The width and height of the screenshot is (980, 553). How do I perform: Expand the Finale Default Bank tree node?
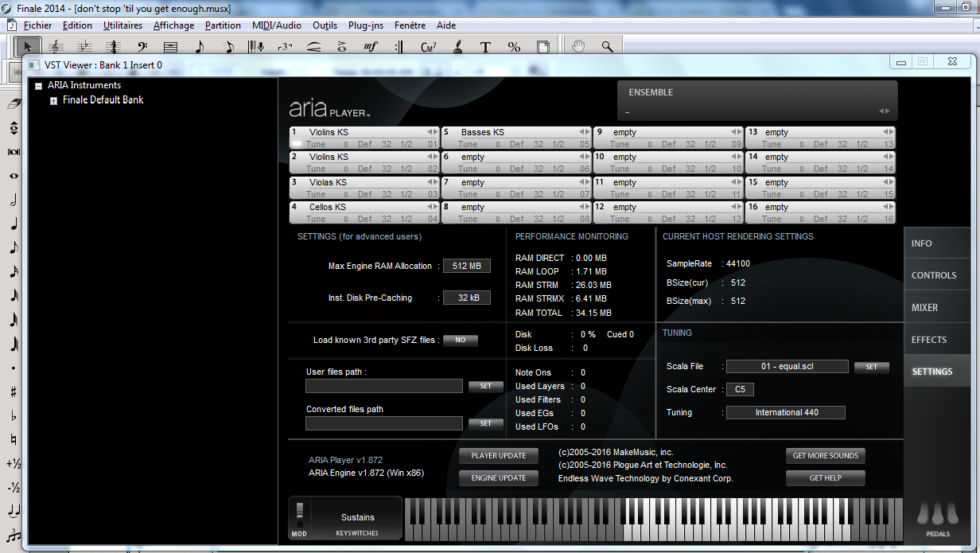click(54, 101)
